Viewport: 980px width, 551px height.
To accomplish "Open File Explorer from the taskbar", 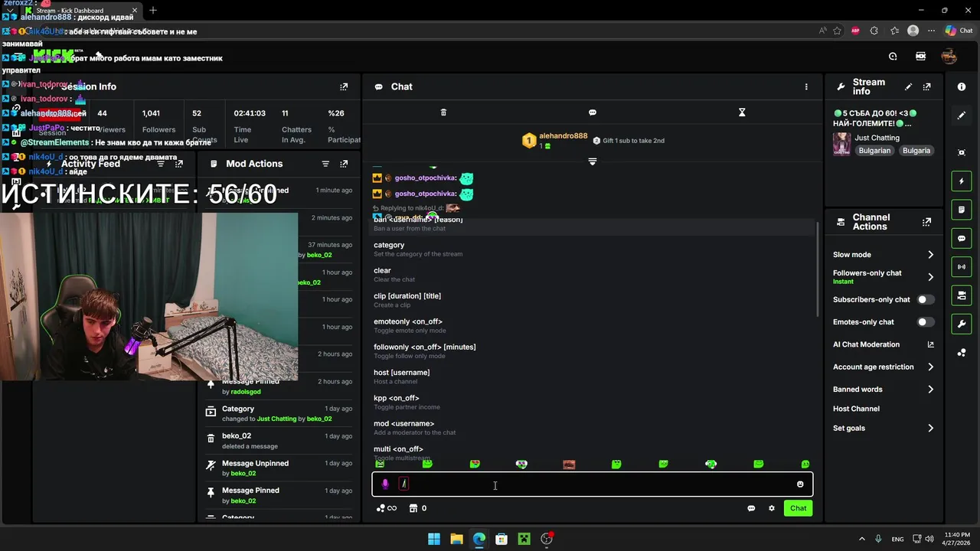I will 456,539.
